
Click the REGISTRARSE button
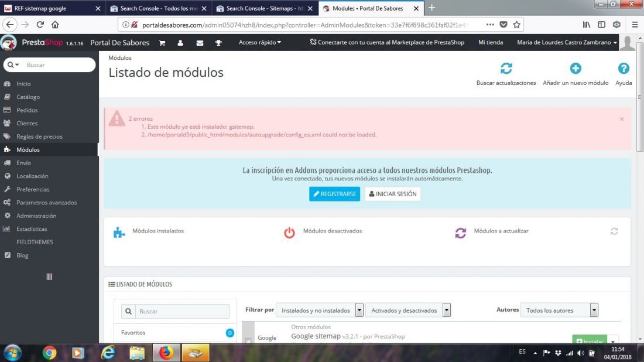[x=334, y=194]
